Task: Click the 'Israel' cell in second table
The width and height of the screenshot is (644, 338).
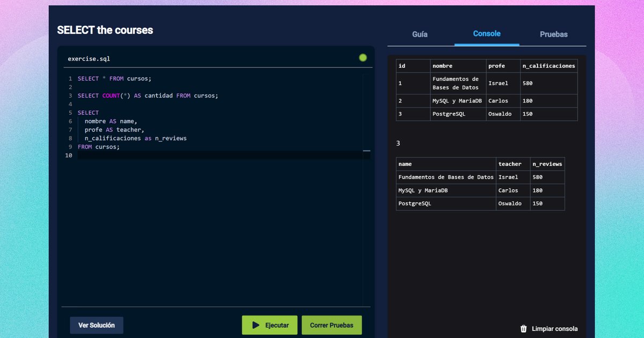Action: pos(513,177)
